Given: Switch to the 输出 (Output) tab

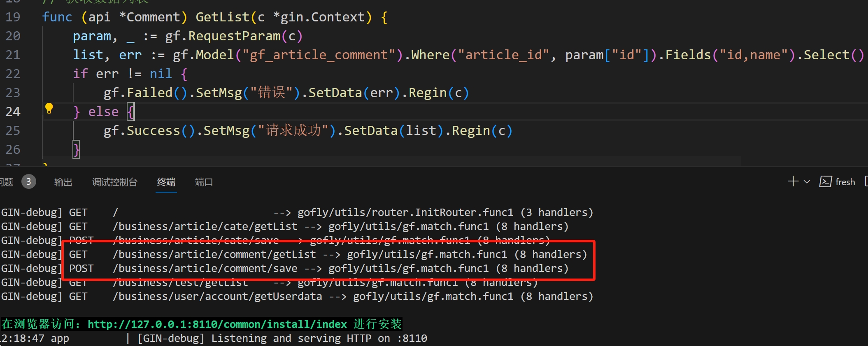Looking at the screenshot, I should 63,182.
